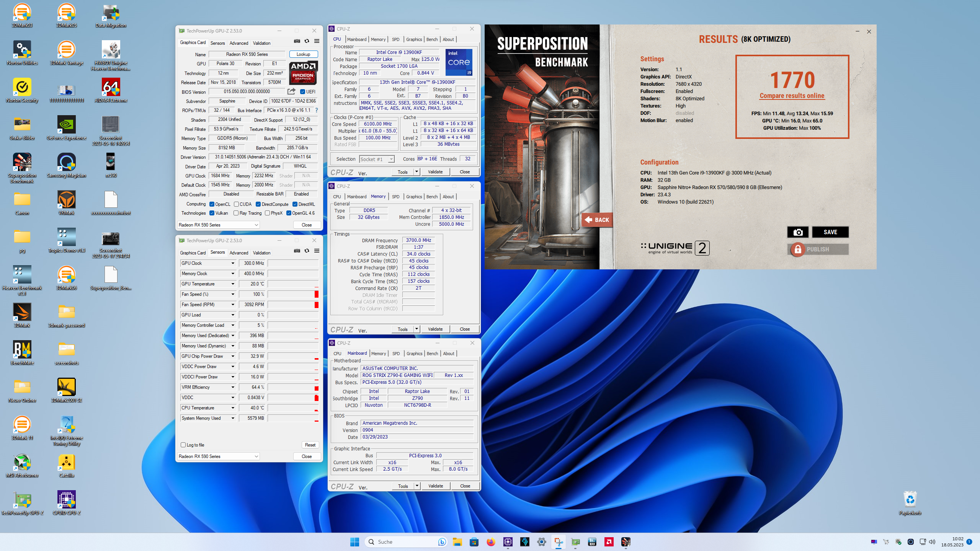This screenshot has height=551, width=980.
Task: Open the Radeon RX 590 Series dropdown in top GPU-Z
Action: pos(219,225)
